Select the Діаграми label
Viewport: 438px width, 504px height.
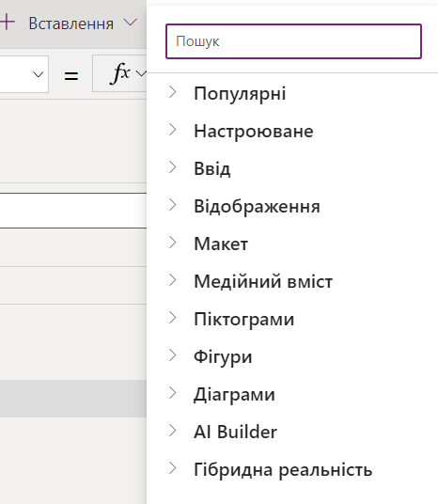tap(234, 395)
